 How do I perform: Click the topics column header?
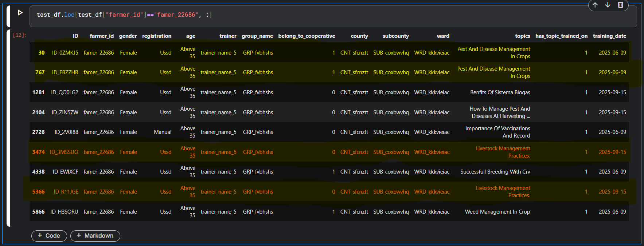[x=522, y=36]
